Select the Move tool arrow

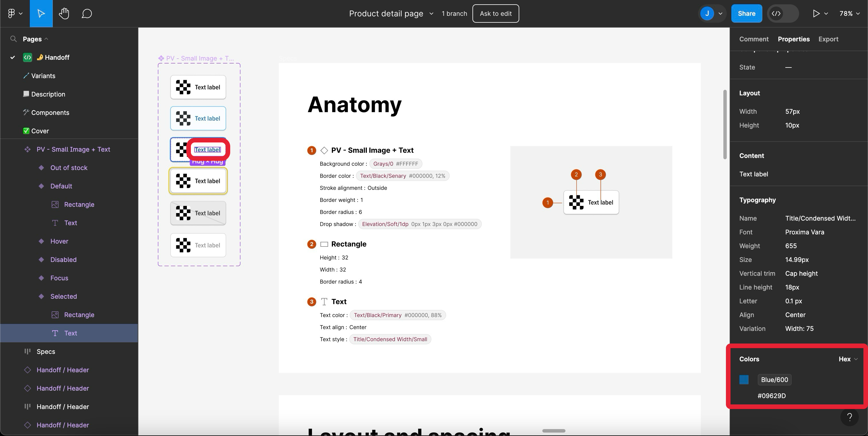(41, 13)
